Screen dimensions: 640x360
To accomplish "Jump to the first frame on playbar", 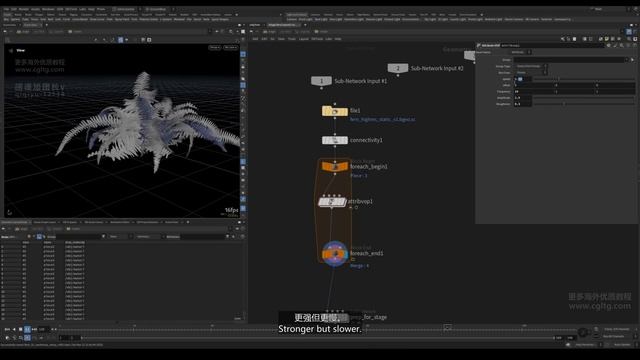I will click(x=7, y=329).
